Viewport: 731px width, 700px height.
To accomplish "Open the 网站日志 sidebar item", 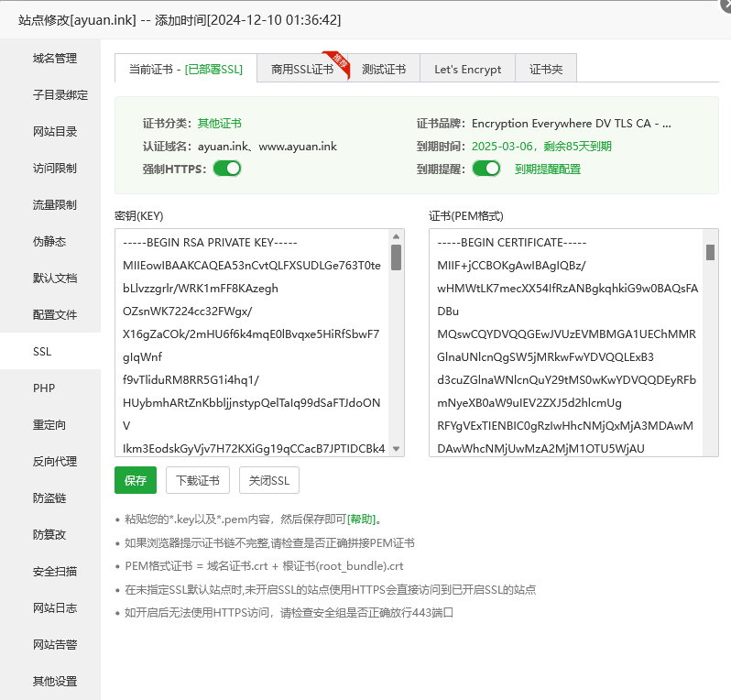I will pyautogui.click(x=55, y=608).
